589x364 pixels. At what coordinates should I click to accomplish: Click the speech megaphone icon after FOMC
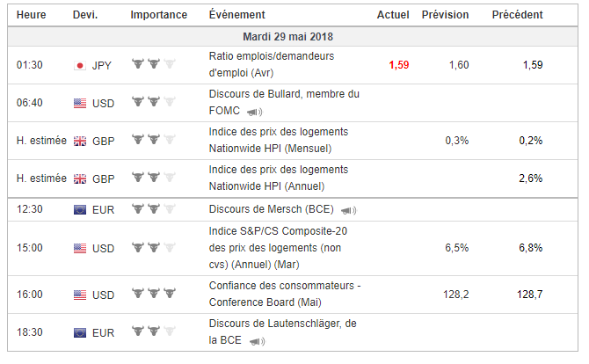pyautogui.click(x=254, y=112)
